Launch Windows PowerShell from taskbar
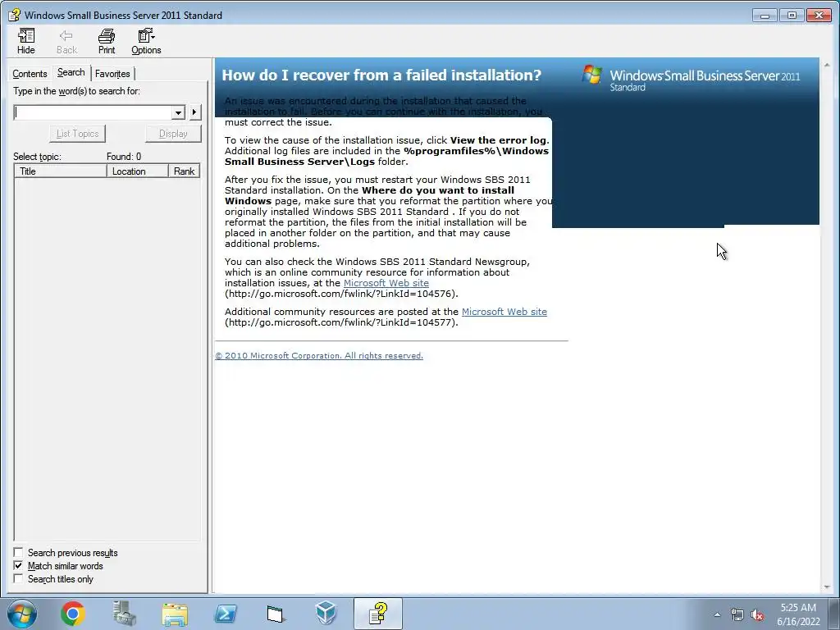 (226, 614)
